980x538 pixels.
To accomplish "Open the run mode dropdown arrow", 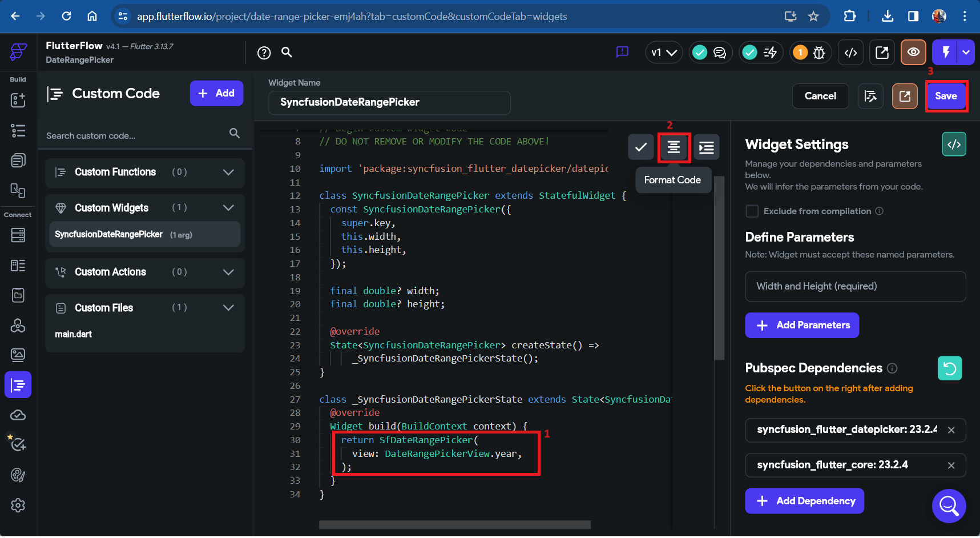I will [966, 53].
